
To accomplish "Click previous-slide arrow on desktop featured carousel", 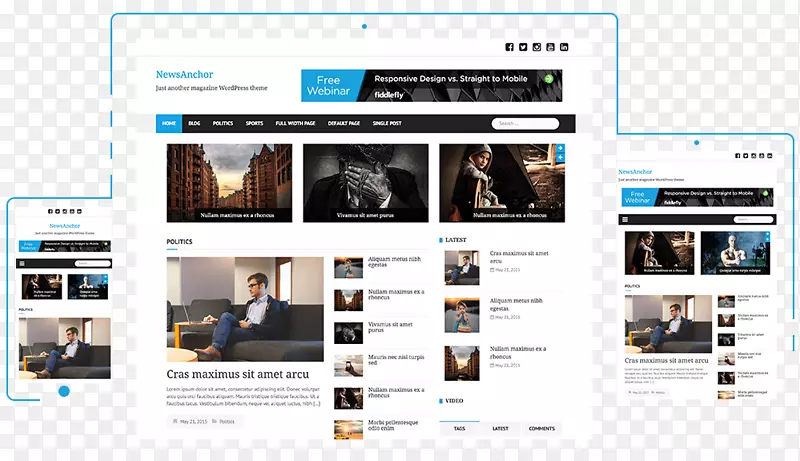I will (560, 158).
